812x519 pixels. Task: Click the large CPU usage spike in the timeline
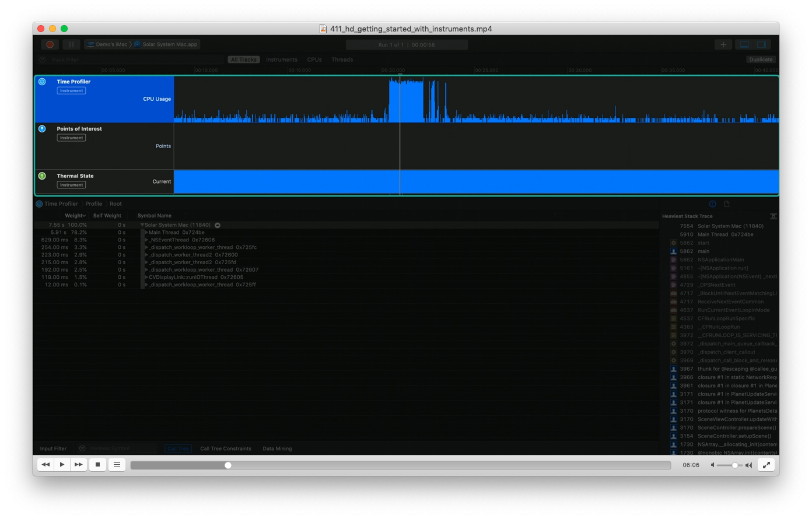(406, 100)
